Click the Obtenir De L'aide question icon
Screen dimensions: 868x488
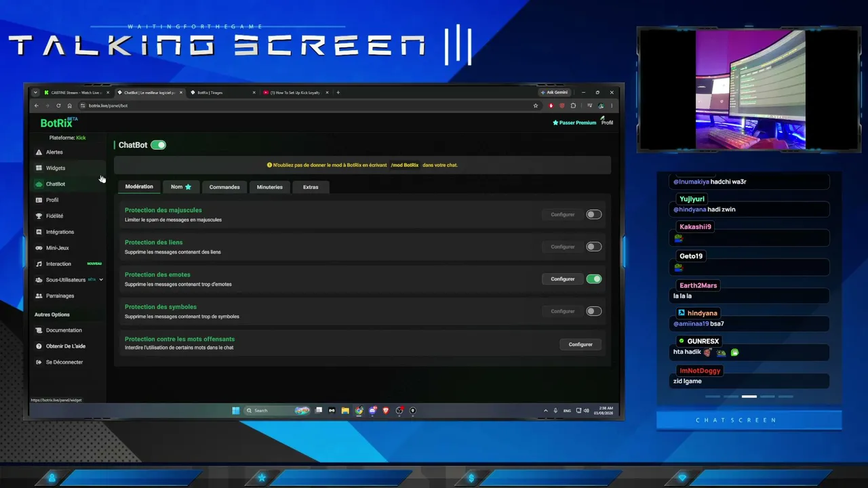pyautogui.click(x=39, y=346)
